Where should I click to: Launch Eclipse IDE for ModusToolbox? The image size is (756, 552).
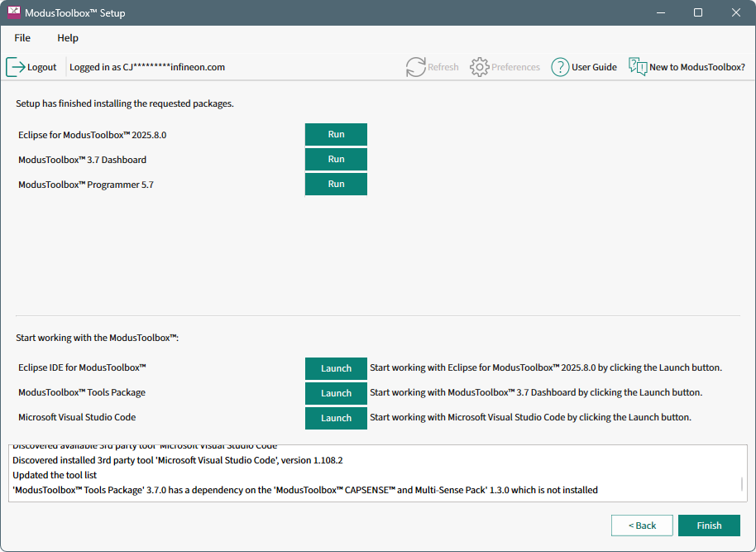(336, 368)
